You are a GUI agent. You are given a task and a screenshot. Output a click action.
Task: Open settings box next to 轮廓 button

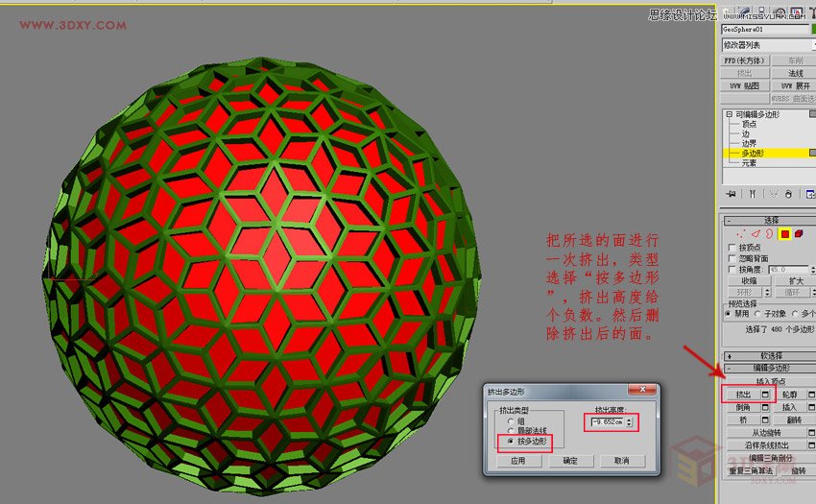point(812,395)
